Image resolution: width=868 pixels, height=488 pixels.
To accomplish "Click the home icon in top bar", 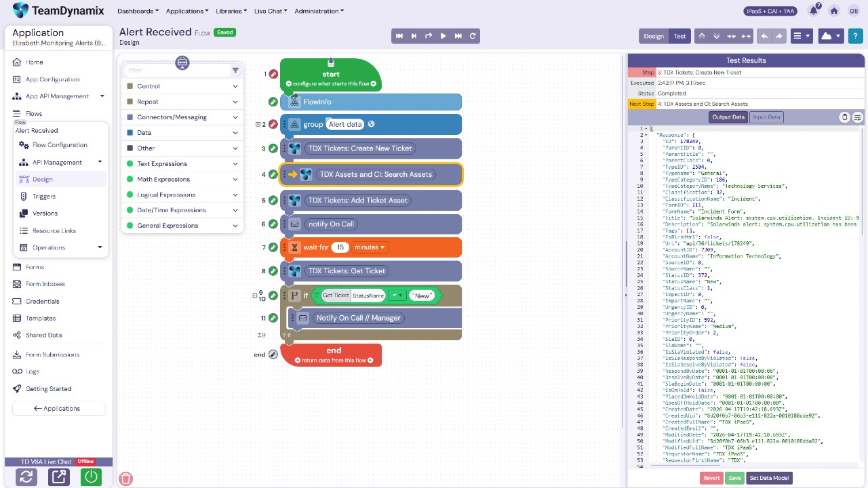I will tap(834, 11).
